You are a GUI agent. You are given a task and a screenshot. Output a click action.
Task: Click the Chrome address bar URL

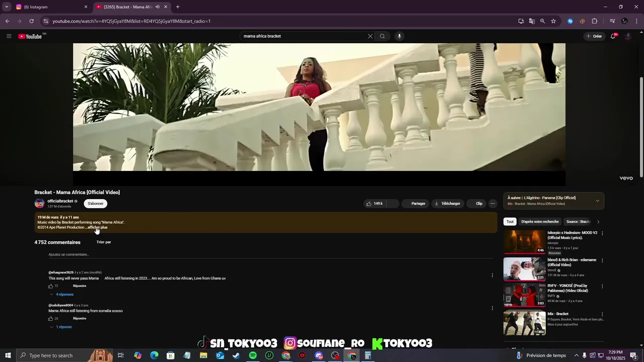pyautogui.click(x=131, y=21)
